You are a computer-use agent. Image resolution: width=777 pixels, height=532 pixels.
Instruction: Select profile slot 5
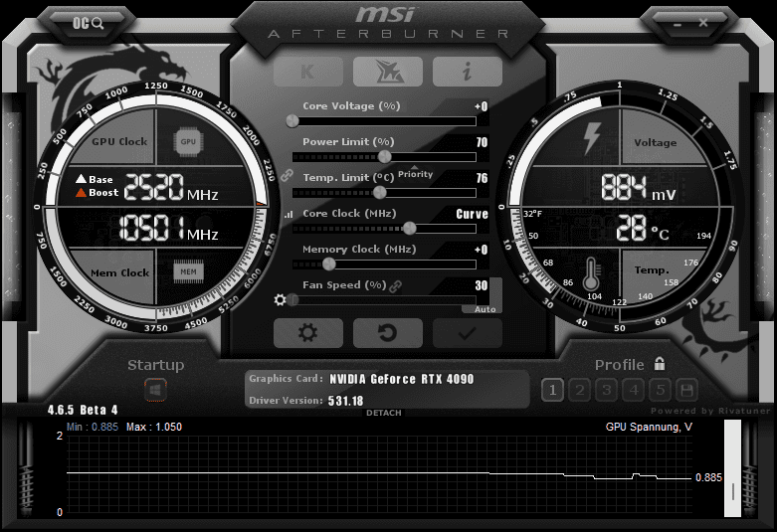(x=660, y=391)
